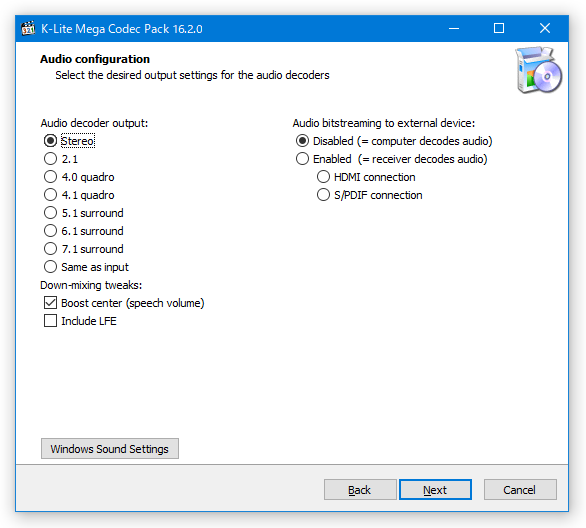Click the K-Lite clapperboard icon in title bar
586x528 pixels.
point(28,29)
